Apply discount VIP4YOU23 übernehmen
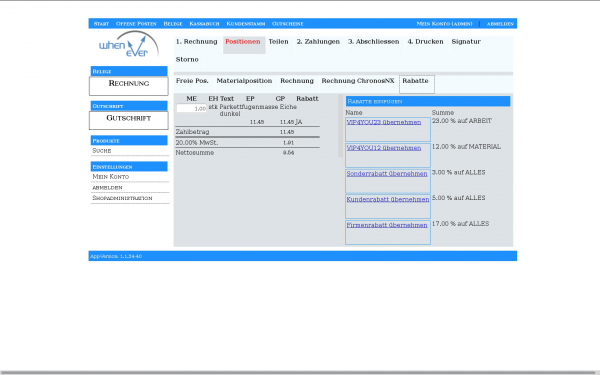Screen dimensions: 600x375 (x=384, y=122)
